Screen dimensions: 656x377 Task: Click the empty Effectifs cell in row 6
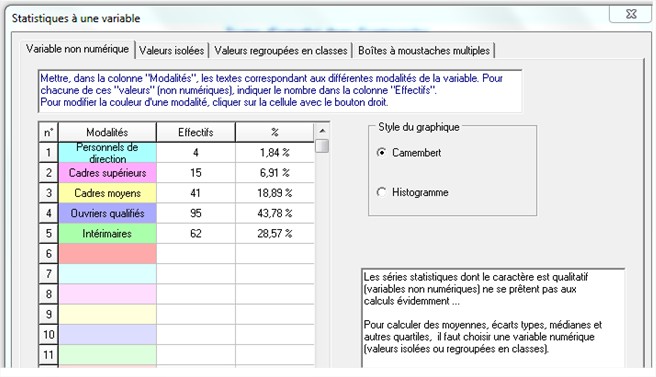[x=196, y=254]
